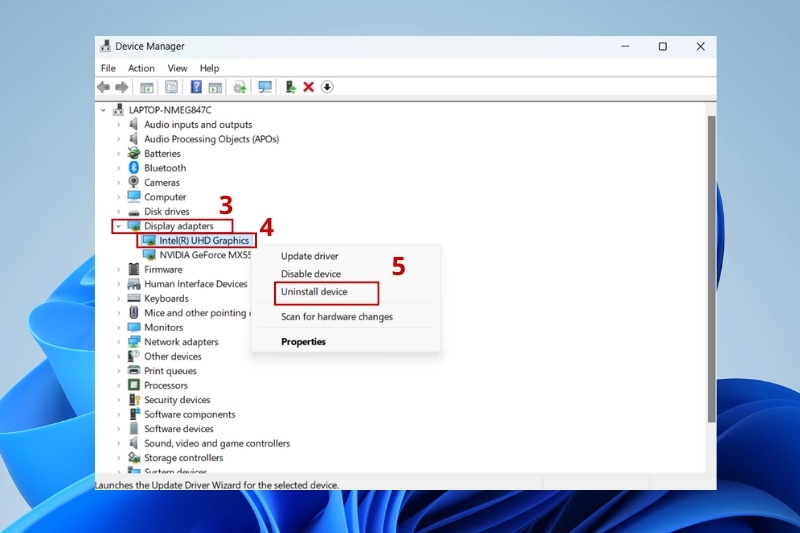Click the vertical scrollbar thumb

pyautogui.click(x=711, y=269)
